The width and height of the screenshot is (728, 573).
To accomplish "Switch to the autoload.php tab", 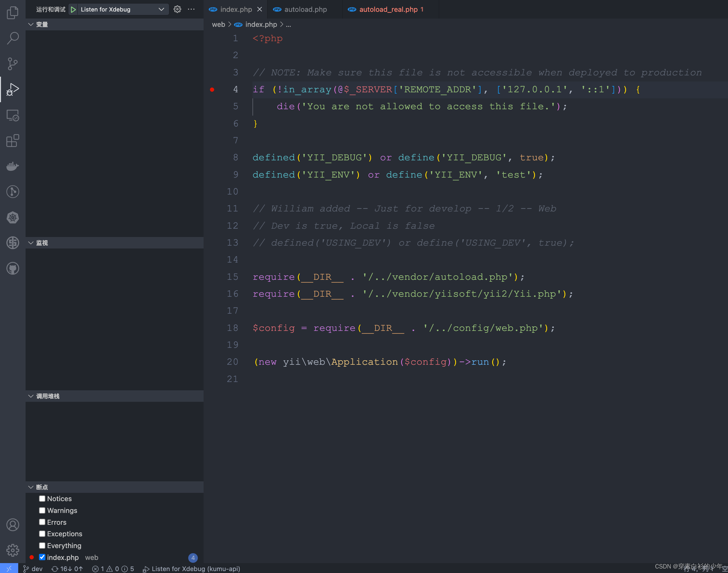I will [x=305, y=9].
